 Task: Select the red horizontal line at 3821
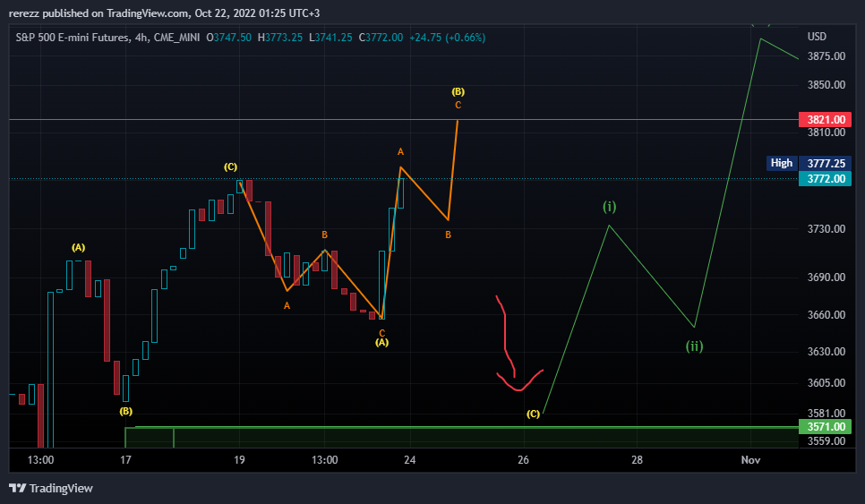point(403,120)
